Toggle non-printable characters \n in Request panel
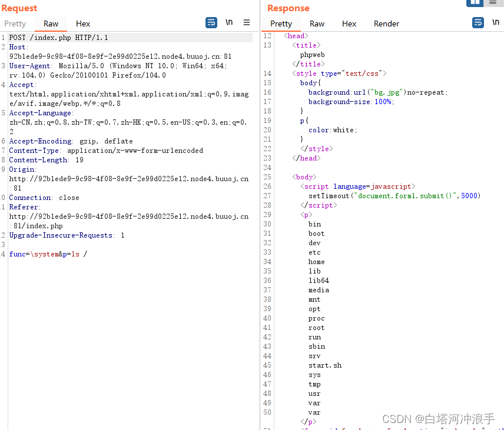Image resolution: width=504 pixels, height=430 pixels. (229, 22)
